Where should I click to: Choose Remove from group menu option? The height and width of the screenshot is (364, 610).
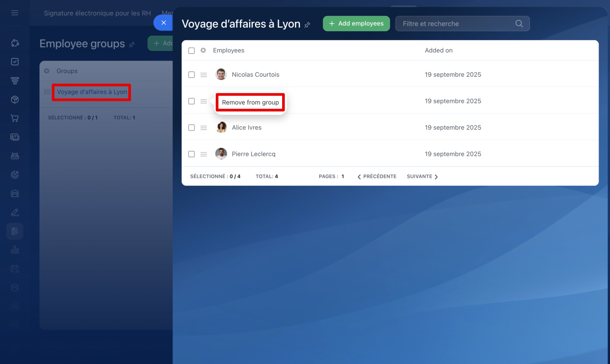click(250, 102)
